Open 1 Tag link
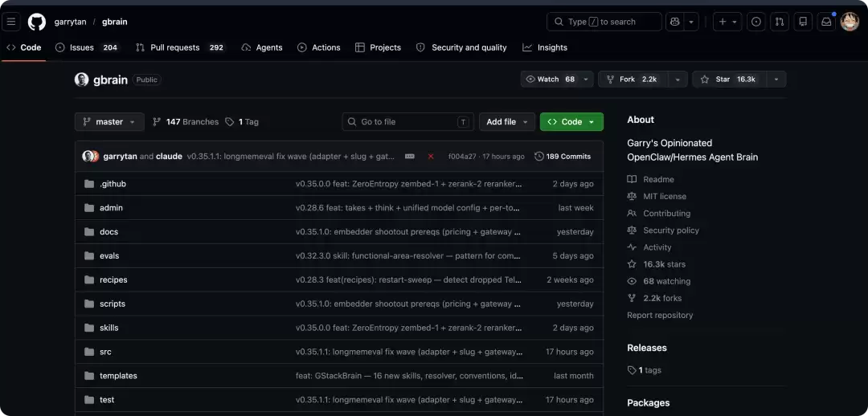Viewport: 868px width, 416px height. 242,122
